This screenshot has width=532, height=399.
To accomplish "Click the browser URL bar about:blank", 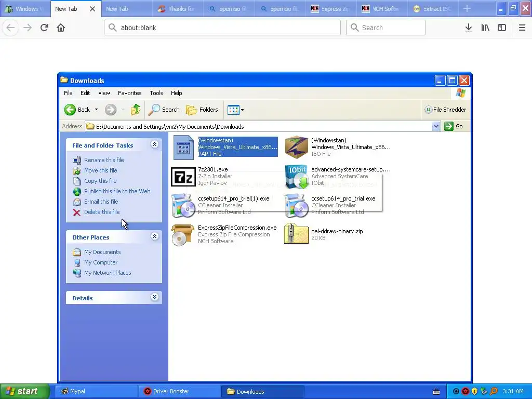I will pos(222,28).
